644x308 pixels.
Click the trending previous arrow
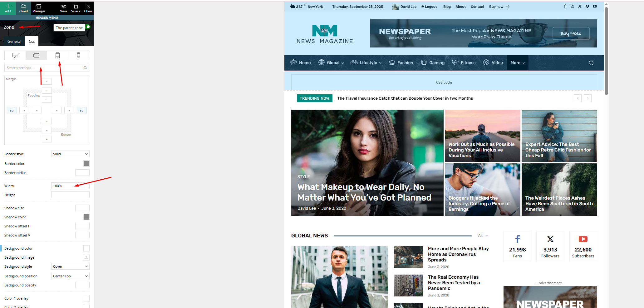click(578, 98)
